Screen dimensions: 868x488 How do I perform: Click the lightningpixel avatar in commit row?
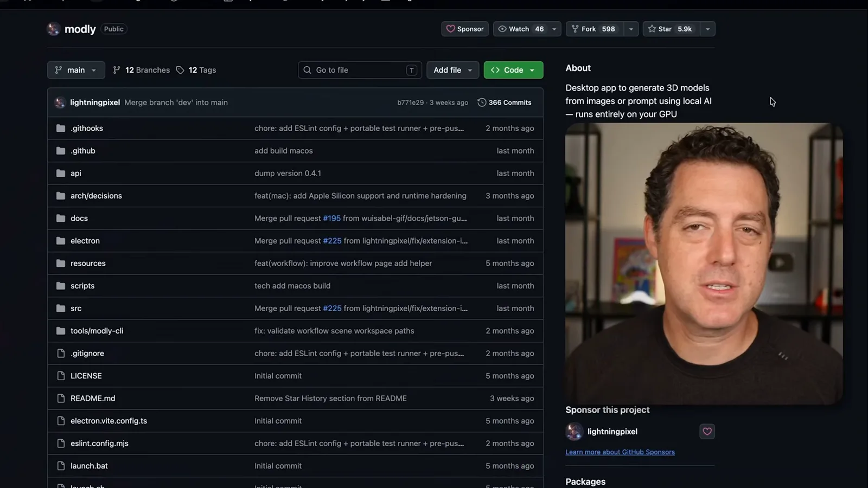point(60,102)
